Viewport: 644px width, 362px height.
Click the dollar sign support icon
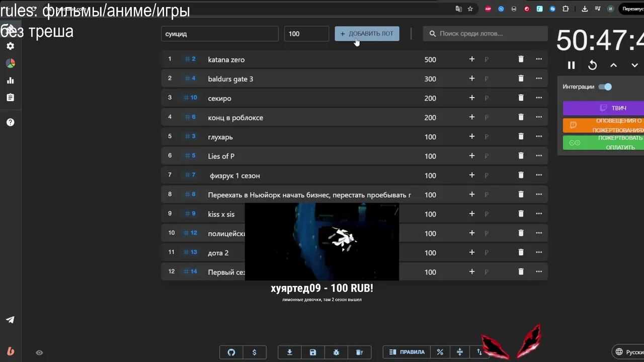tap(254, 352)
